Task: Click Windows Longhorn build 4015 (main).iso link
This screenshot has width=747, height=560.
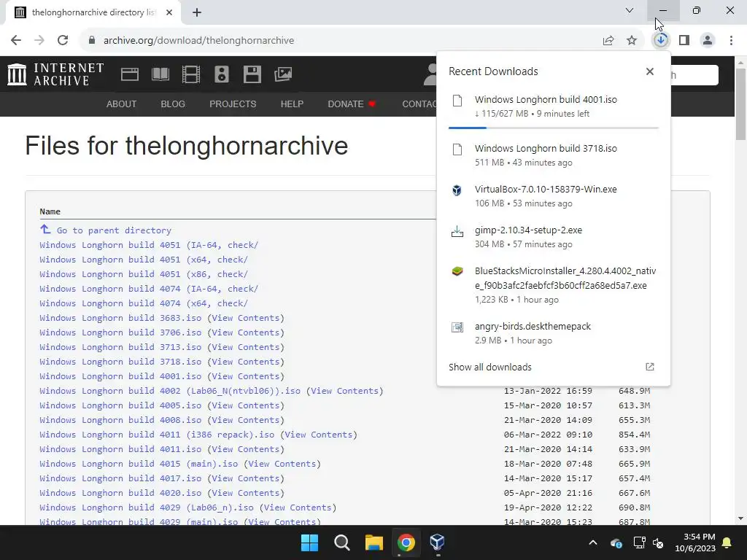Action: (139, 464)
